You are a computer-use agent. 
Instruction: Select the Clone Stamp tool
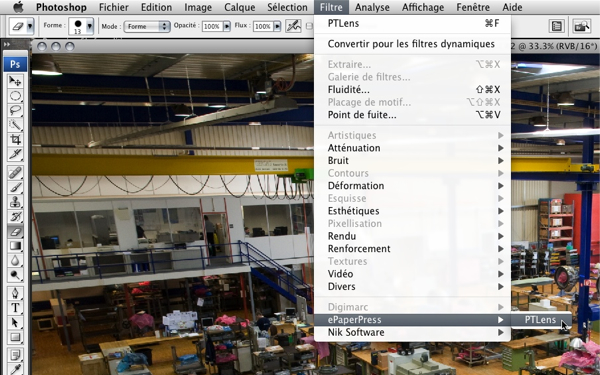coord(15,202)
